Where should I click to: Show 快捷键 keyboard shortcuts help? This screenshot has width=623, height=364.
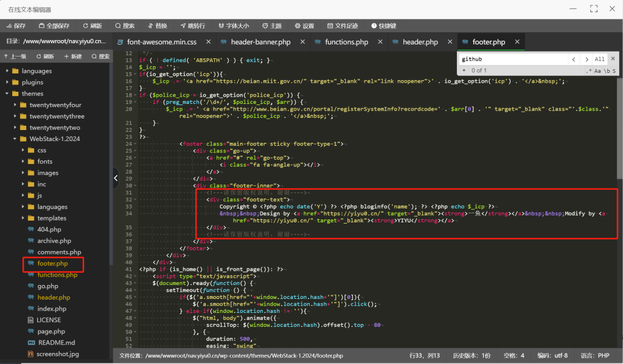click(384, 26)
